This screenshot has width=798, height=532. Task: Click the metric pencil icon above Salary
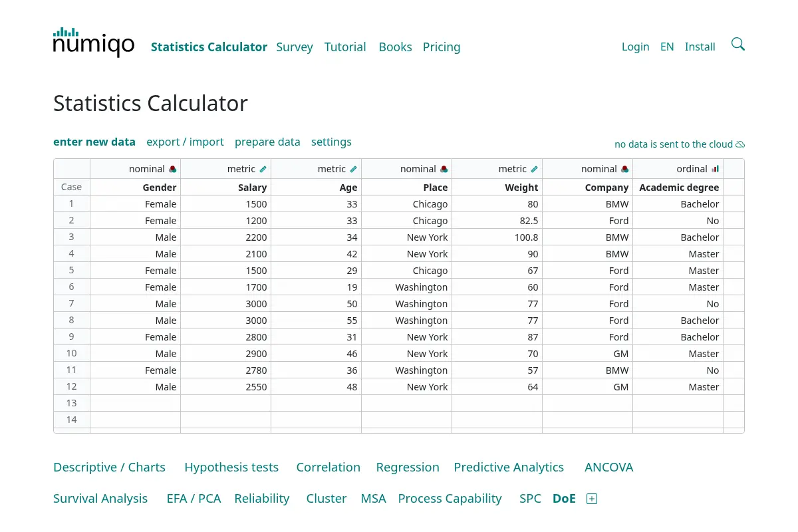pos(263,169)
